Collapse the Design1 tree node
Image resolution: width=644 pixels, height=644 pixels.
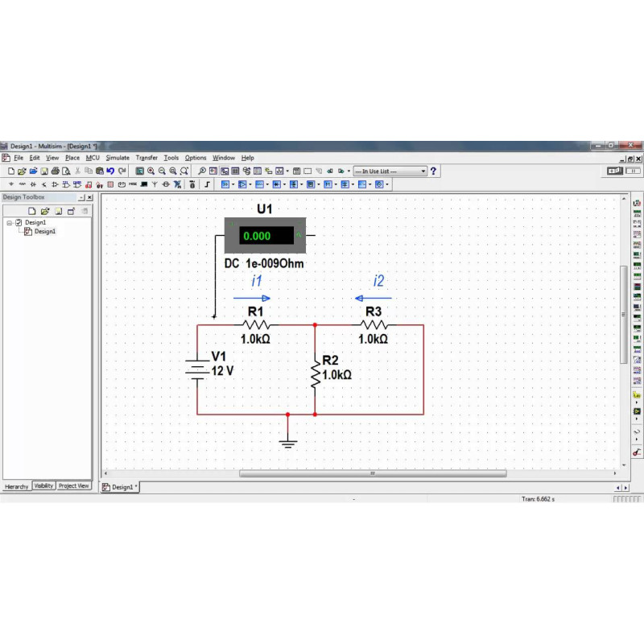[9, 222]
